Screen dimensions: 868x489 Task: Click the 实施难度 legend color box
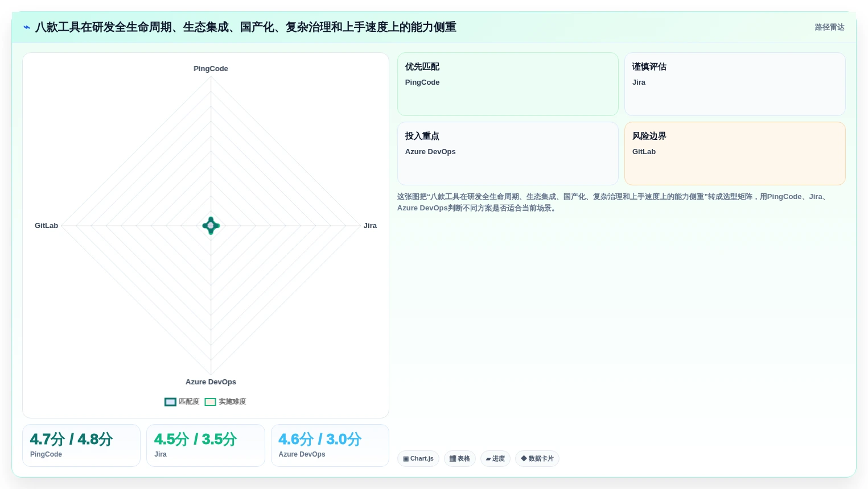[211, 402]
